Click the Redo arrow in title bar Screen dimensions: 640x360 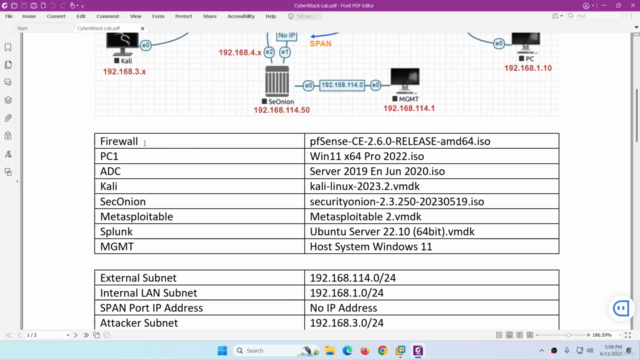pyautogui.click(x=63, y=6)
